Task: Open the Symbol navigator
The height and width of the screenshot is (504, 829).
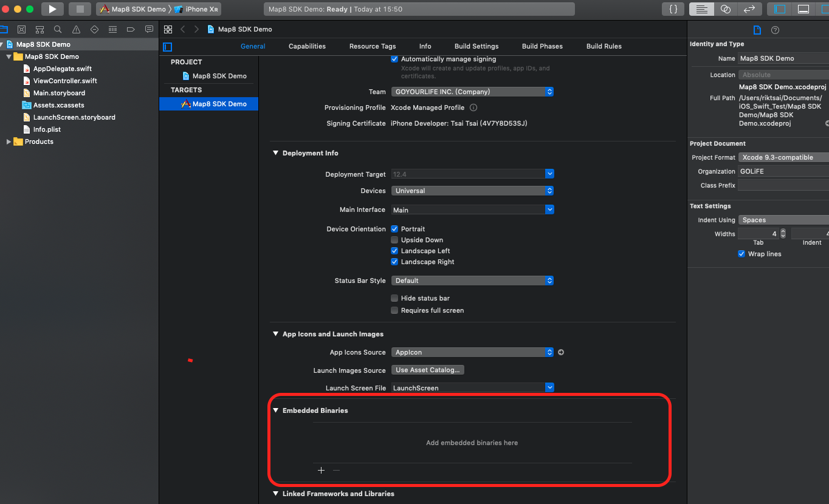Action: 40,29
